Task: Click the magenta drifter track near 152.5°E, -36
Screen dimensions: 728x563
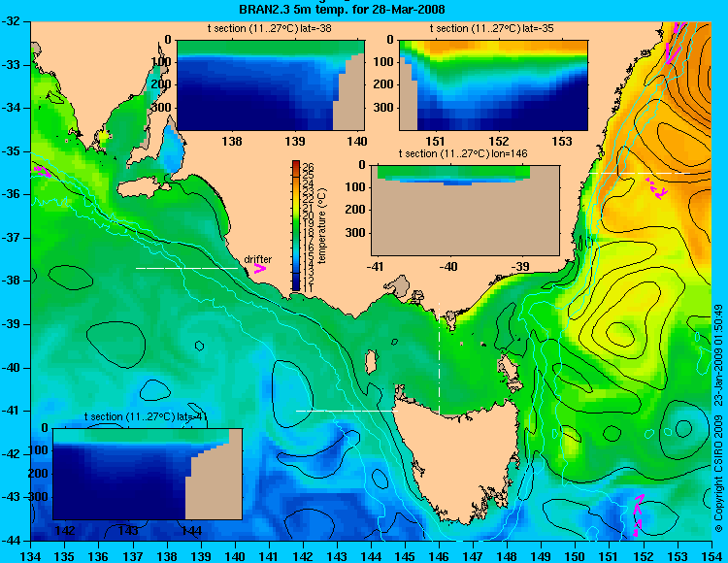Action: pyautogui.click(x=657, y=188)
